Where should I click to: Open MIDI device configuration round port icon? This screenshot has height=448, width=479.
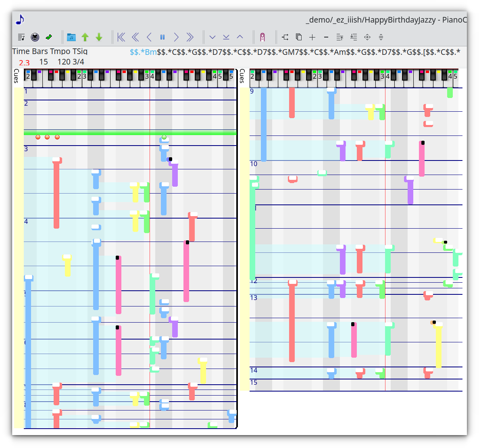(x=35, y=37)
